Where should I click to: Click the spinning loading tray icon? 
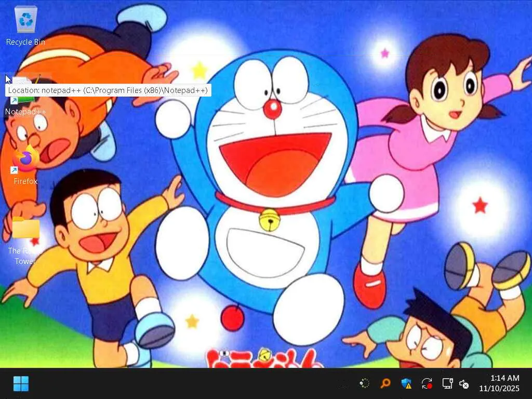[364, 383]
